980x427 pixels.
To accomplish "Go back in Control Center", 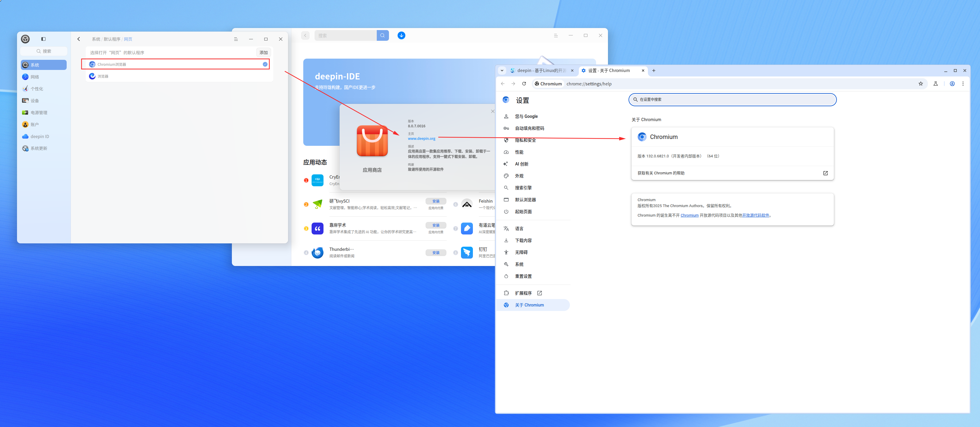I will coord(79,39).
